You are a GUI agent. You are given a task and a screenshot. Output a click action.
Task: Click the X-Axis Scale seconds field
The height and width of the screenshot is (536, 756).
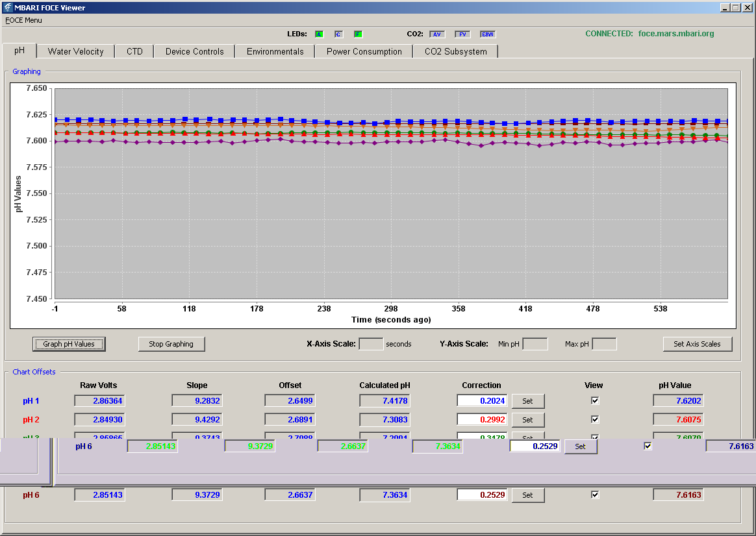[372, 344]
